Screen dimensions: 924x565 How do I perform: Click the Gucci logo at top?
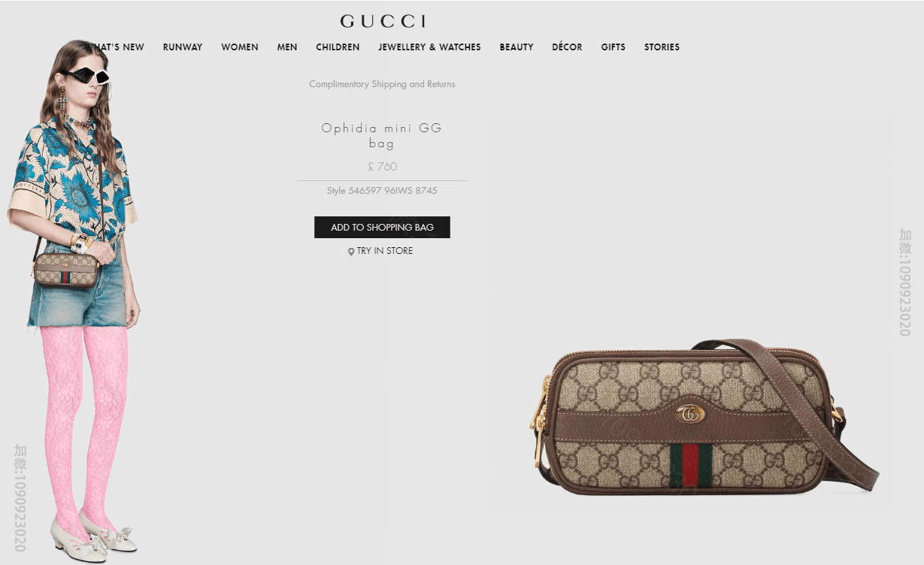click(x=383, y=21)
